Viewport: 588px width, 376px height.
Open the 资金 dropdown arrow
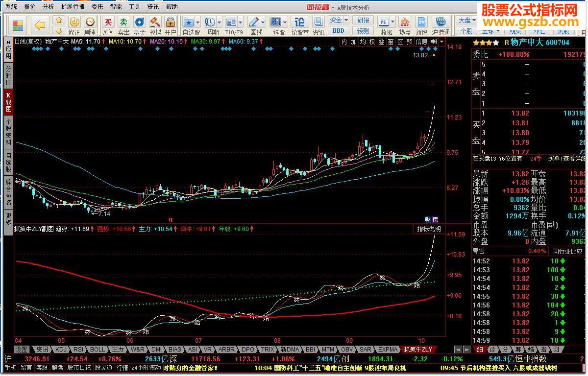(345, 20)
